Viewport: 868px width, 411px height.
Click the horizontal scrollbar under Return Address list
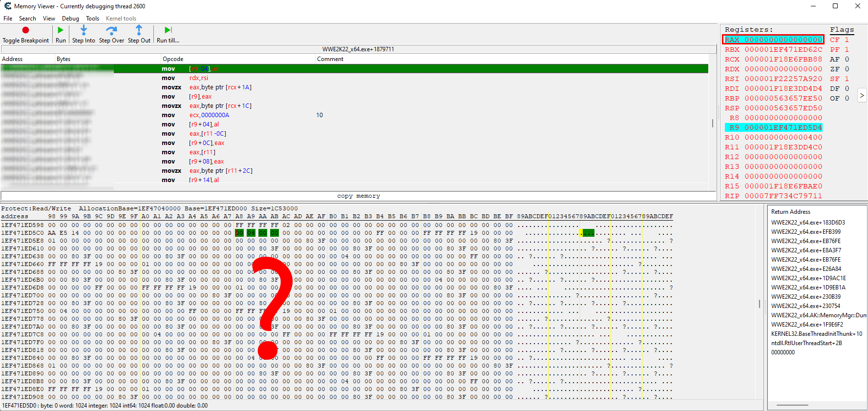pyautogui.click(x=792, y=405)
